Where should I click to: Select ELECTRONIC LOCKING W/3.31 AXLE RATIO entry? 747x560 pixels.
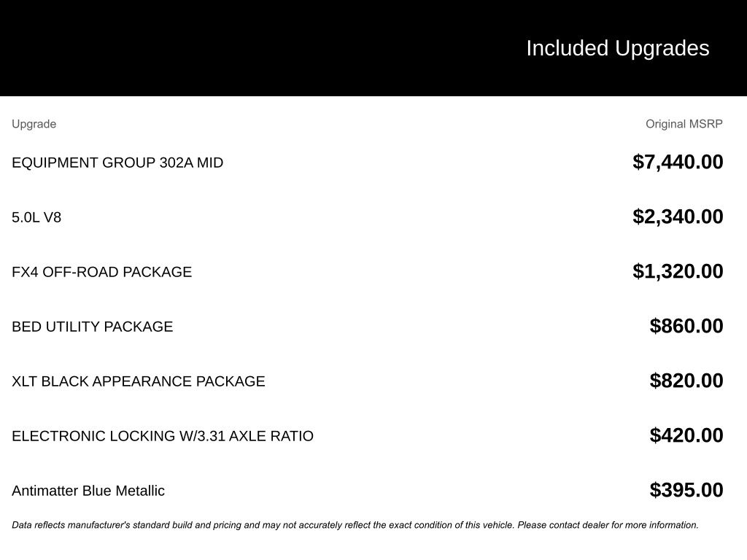(163, 436)
